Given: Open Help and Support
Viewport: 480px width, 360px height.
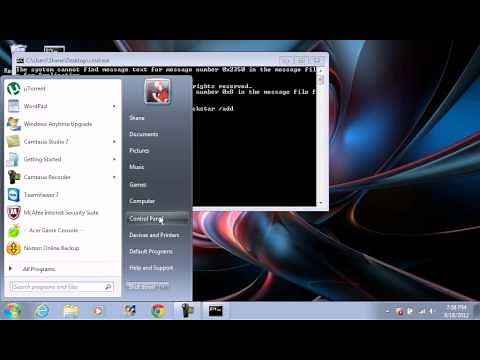Looking at the screenshot, I should [x=151, y=268].
